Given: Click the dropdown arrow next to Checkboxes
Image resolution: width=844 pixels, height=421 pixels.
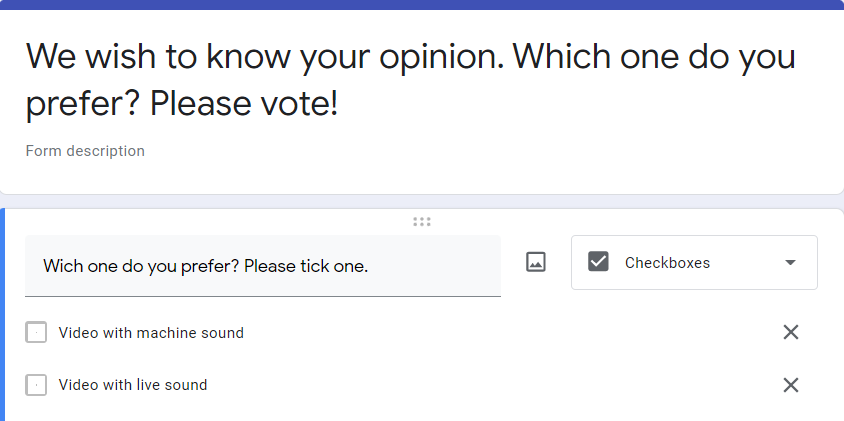Looking at the screenshot, I should (790, 263).
